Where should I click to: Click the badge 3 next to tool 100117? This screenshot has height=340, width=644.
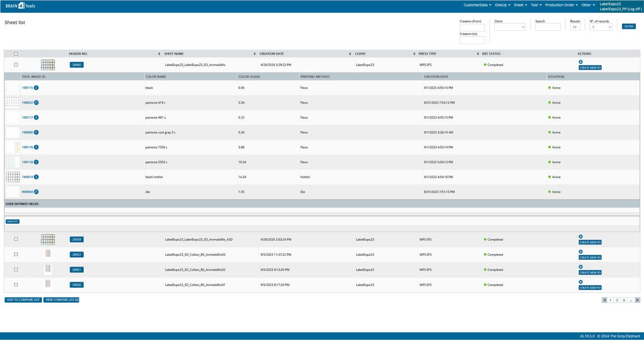(x=36, y=118)
